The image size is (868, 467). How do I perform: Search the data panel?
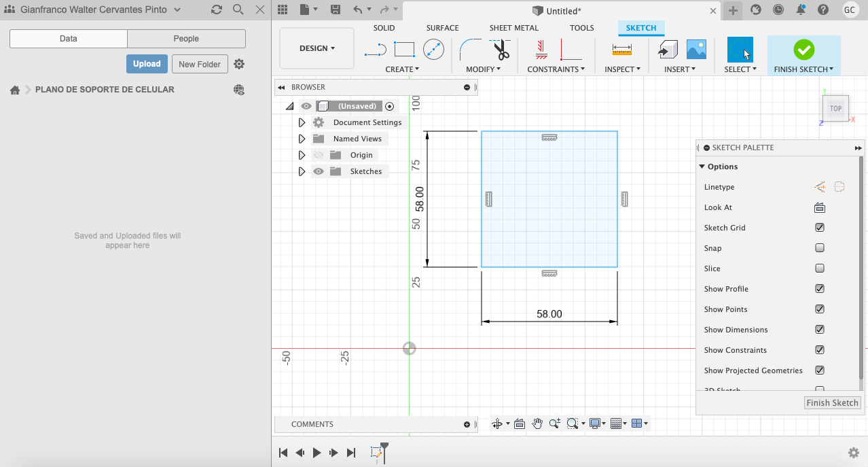tap(238, 10)
